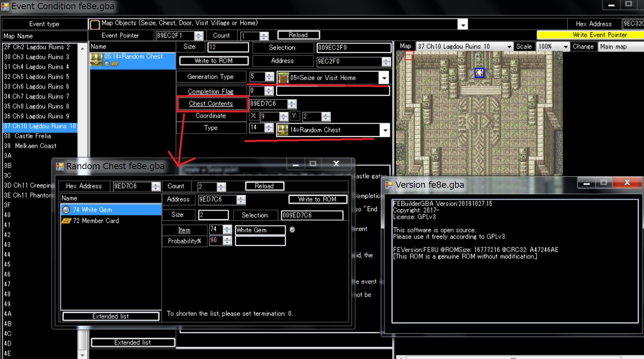Viewport: 644px width, 359px height.
Task: Click "Write to ROM" in the Random Chest window
Action: (317, 199)
